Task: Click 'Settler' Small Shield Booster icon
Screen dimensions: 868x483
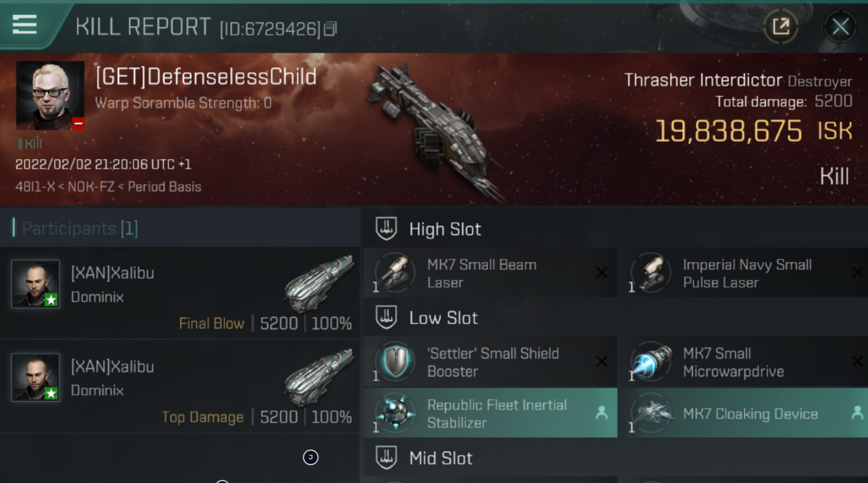Action: click(395, 362)
